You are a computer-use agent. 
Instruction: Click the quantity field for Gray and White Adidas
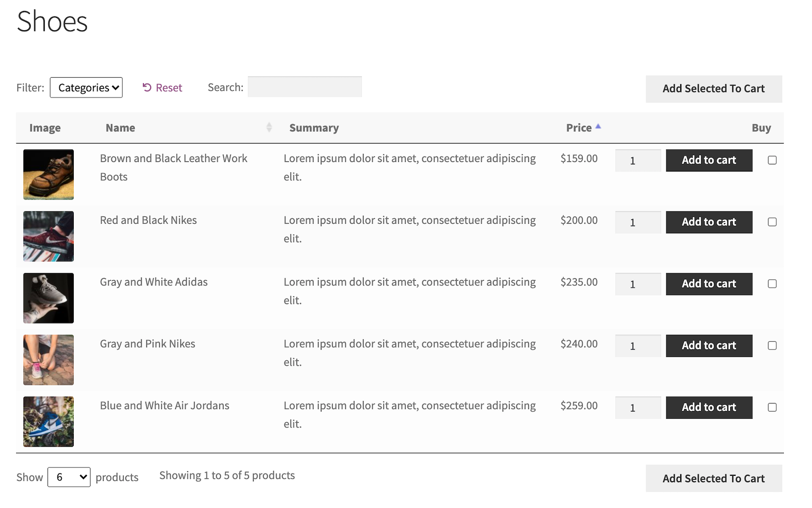[x=638, y=284]
